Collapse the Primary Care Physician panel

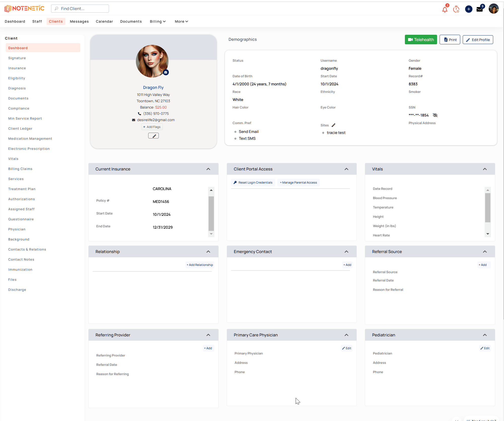(x=346, y=335)
